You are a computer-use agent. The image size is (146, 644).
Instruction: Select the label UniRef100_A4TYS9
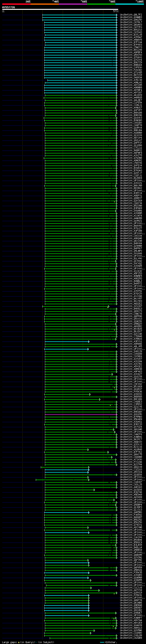click(x=131, y=590)
